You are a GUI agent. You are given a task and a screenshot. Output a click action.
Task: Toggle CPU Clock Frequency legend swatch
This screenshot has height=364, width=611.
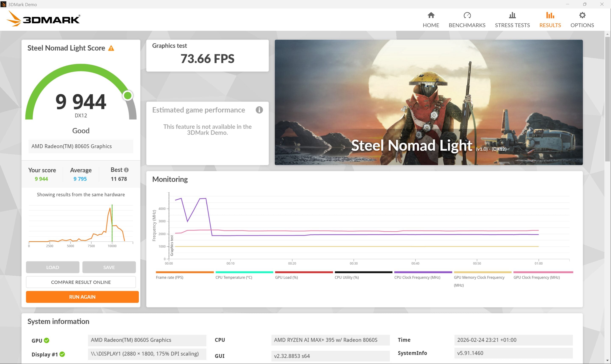423,272
